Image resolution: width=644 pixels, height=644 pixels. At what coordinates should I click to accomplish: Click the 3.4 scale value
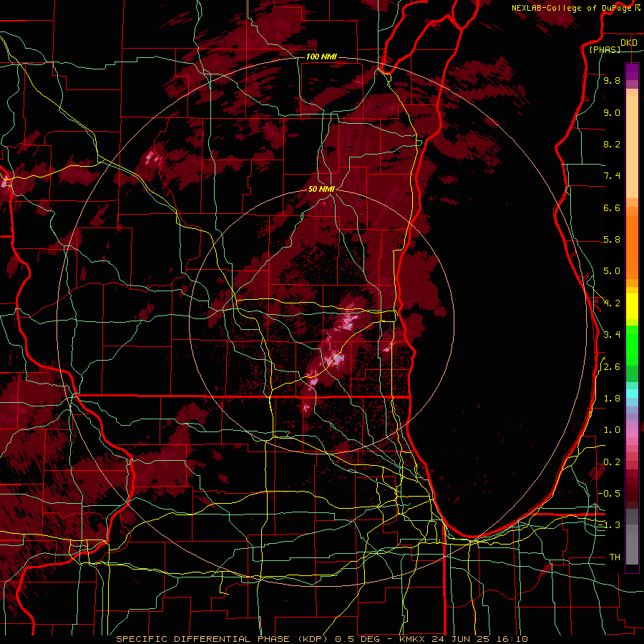[612, 335]
